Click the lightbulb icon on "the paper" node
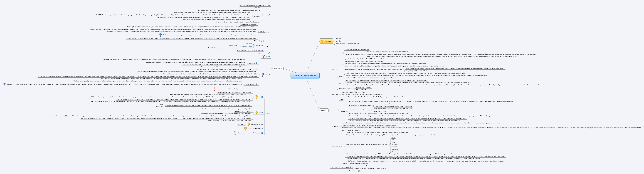The height and width of the screenshot is (174, 644). point(323,41)
